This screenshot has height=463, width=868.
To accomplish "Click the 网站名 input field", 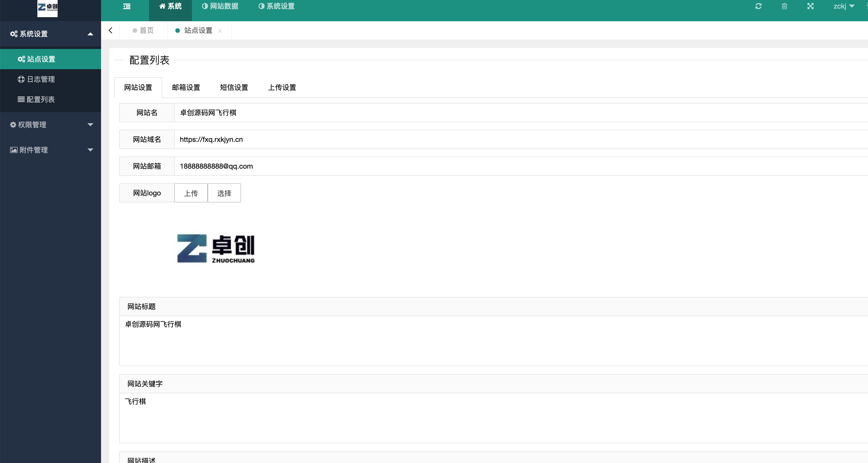I will click(x=521, y=112).
